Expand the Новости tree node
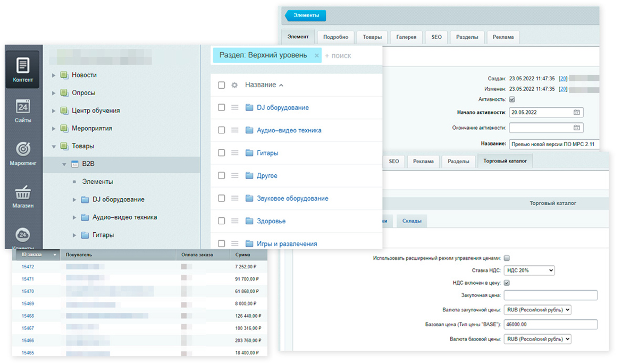 tap(54, 75)
